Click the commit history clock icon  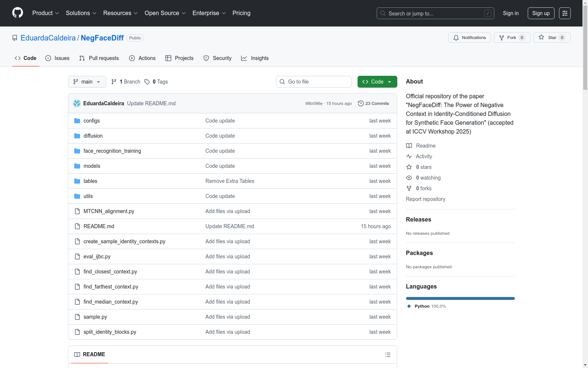tap(361, 103)
